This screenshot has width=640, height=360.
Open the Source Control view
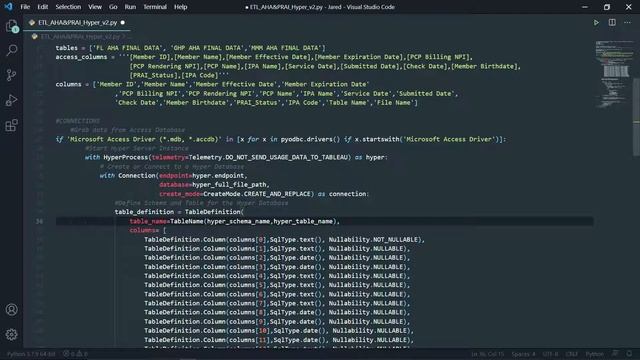point(11,75)
